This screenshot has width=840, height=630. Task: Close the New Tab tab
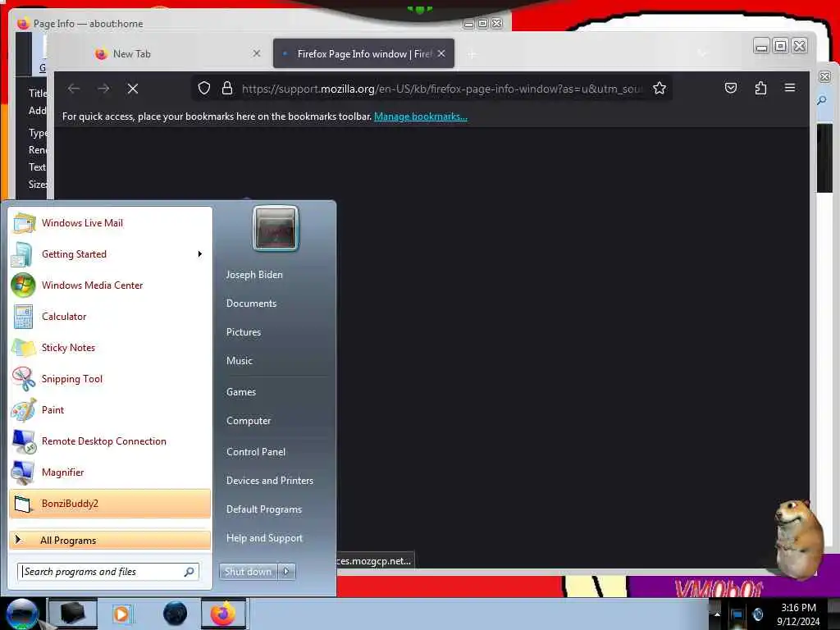tap(257, 53)
